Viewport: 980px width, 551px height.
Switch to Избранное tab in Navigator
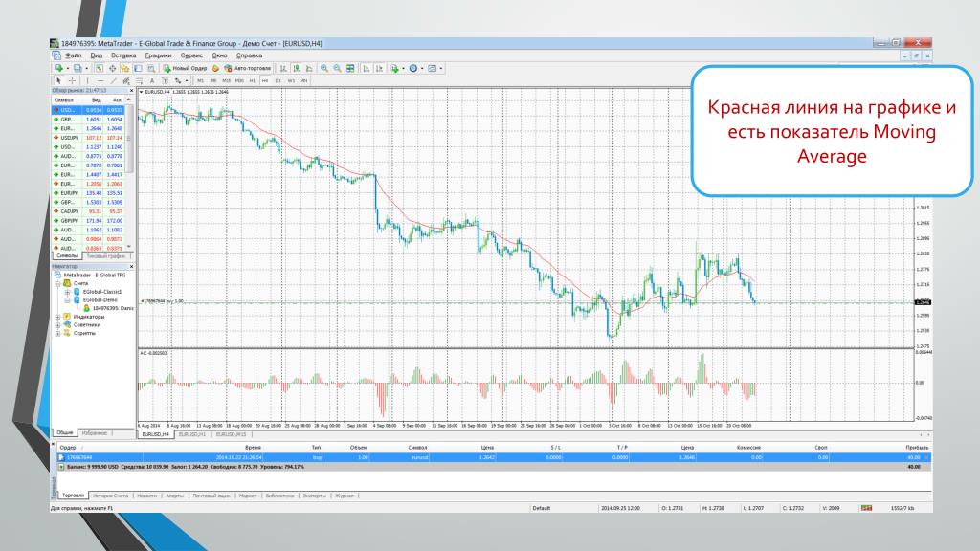pos(95,433)
